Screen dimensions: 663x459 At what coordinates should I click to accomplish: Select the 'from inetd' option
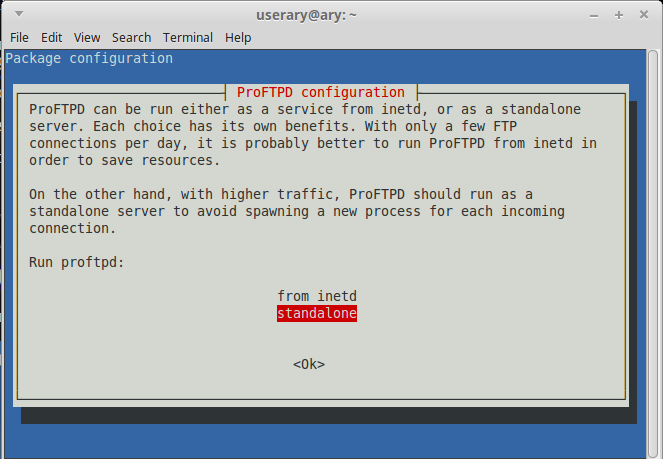tap(317, 296)
